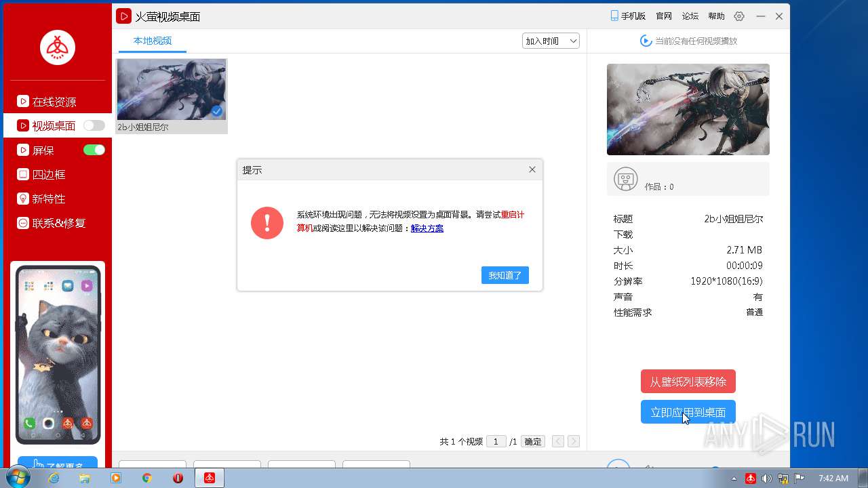
Task: Click the 火萤视频桌面 app logo in the title bar
Action: tap(123, 16)
